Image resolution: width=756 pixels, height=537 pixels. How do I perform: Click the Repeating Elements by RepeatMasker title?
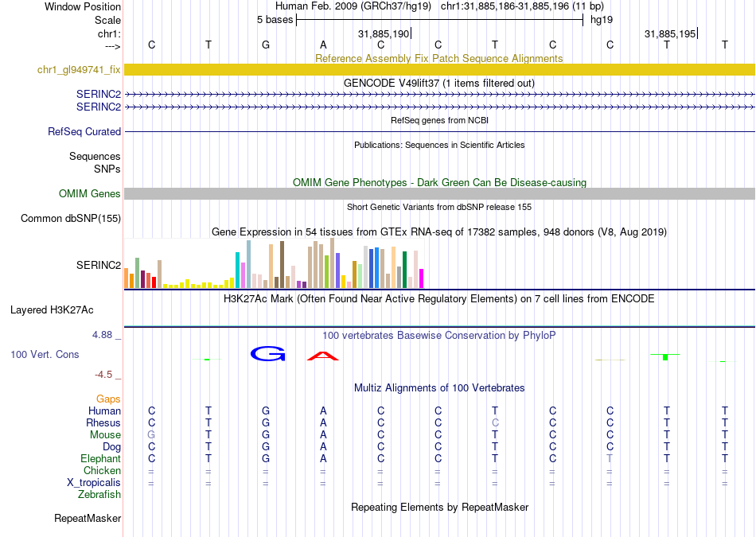(x=439, y=508)
